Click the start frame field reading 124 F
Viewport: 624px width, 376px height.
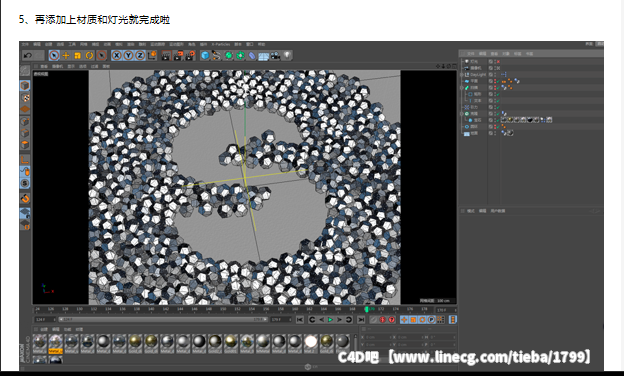[45, 320]
